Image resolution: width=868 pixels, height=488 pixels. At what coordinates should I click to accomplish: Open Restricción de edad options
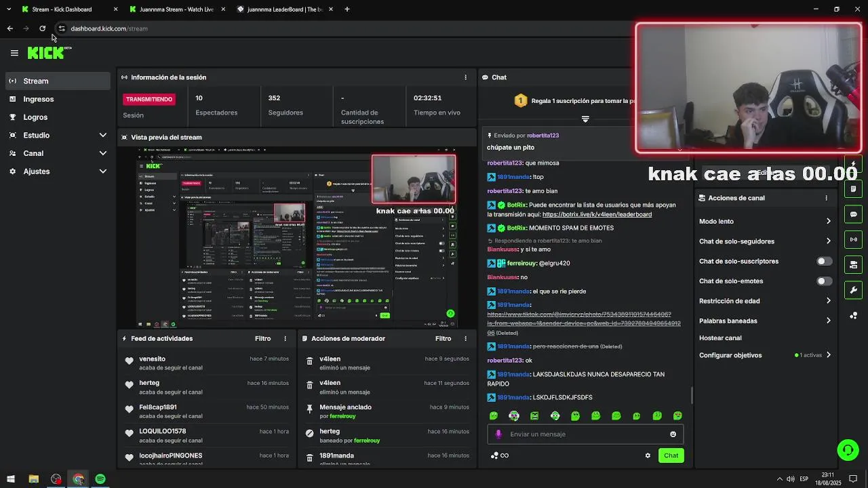(x=765, y=301)
